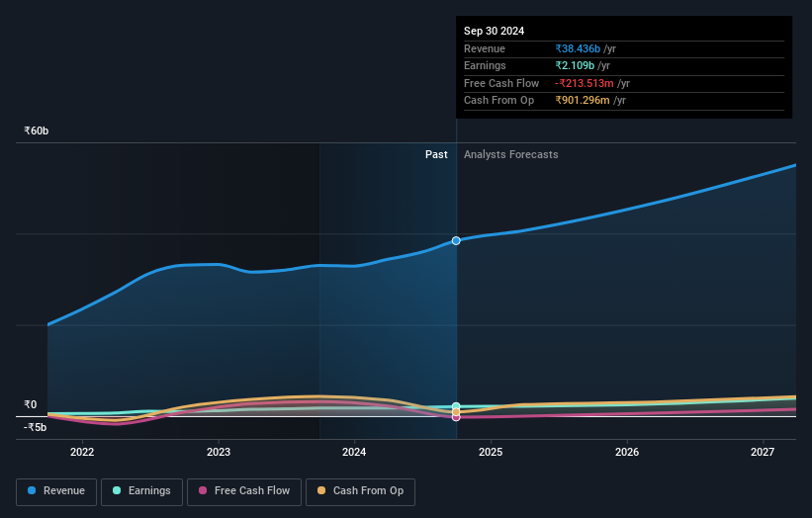Screen dimensions: 812x518
Task: Click the 2027 x-axis label
Action: (763, 453)
